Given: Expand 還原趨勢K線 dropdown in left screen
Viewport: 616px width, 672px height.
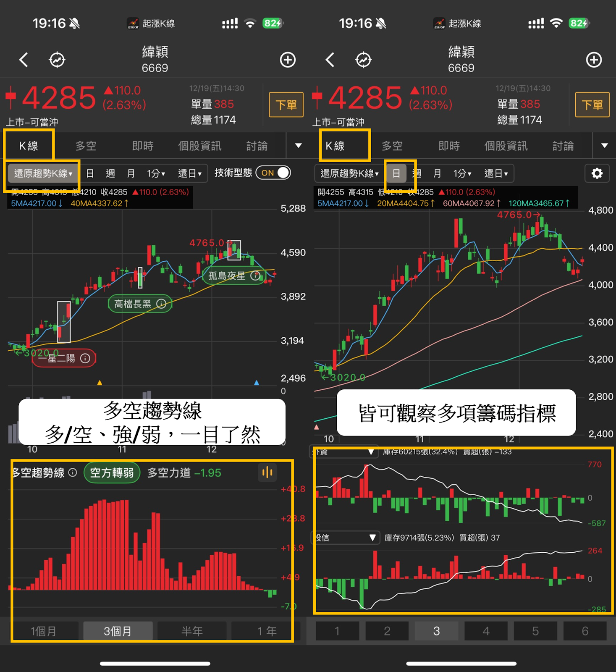Looking at the screenshot, I should (43, 173).
